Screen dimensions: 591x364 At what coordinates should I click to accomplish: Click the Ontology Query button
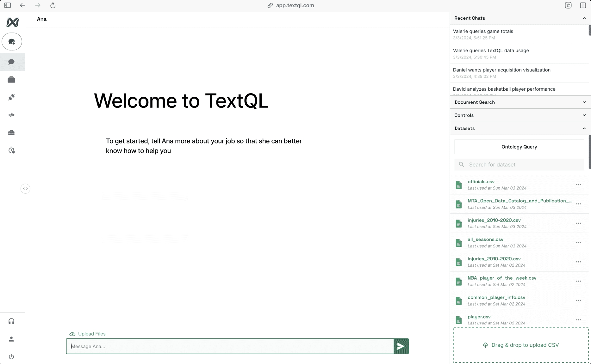tap(519, 147)
